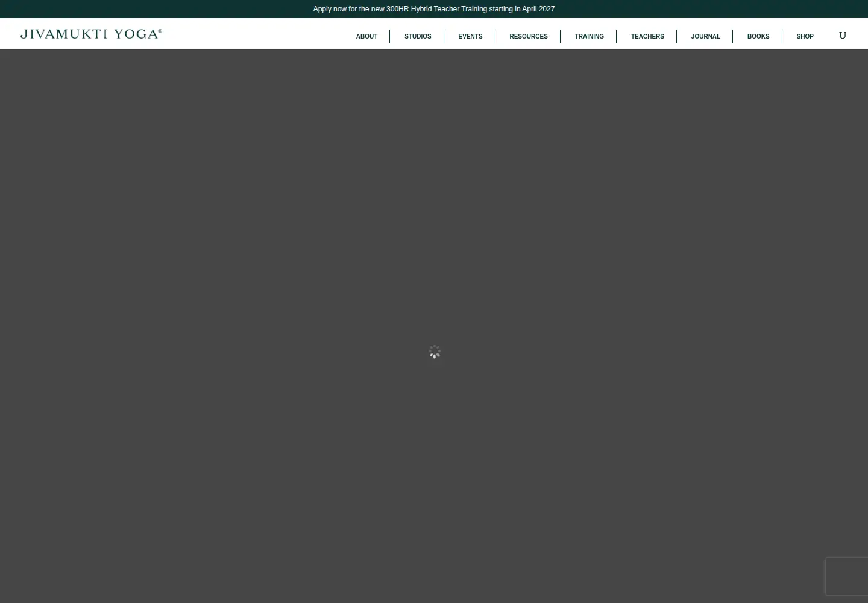Viewport: 868px width, 603px height.
Task: Visit the TEACHERS page
Action: [x=647, y=37]
